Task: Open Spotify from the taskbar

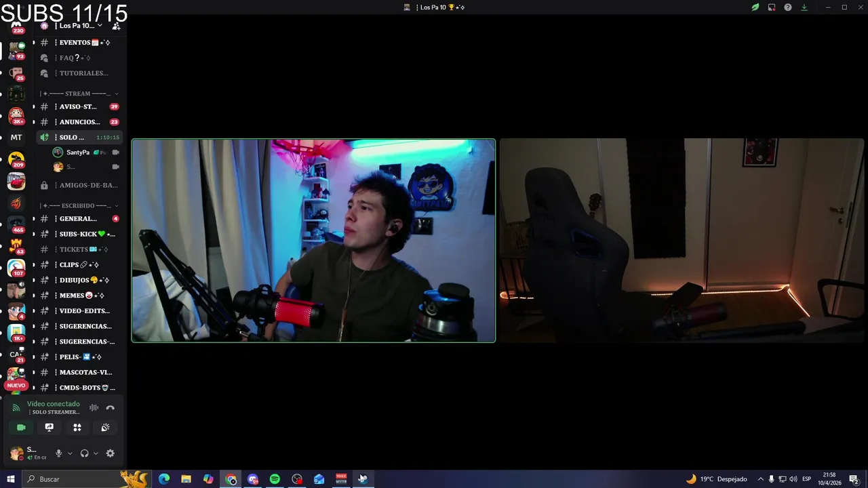Action: (x=275, y=479)
